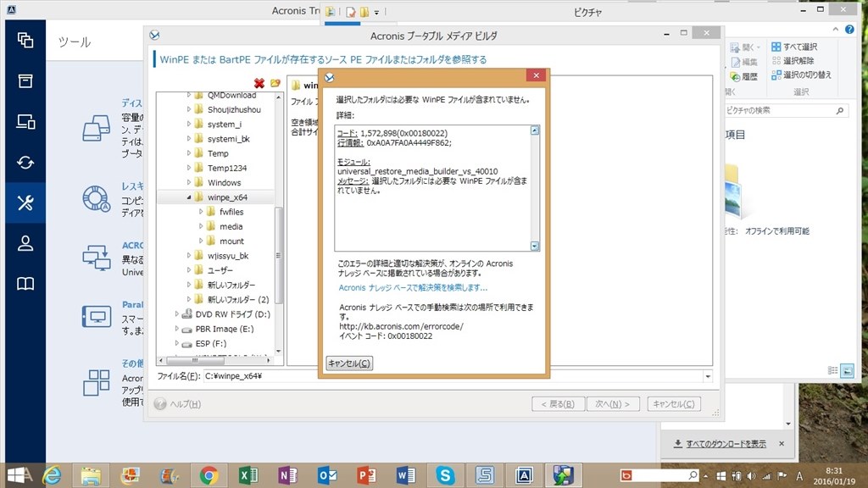Collapse the Explorer ribbon with the chevron
This screenshot has width=868, height=488.
(835, 30)
